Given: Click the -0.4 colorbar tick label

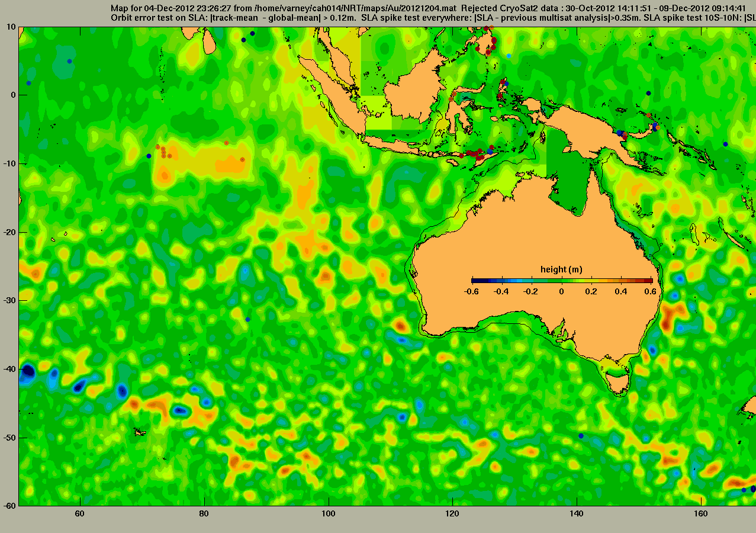Looking at the screenshot, I should tap(501, 291).
